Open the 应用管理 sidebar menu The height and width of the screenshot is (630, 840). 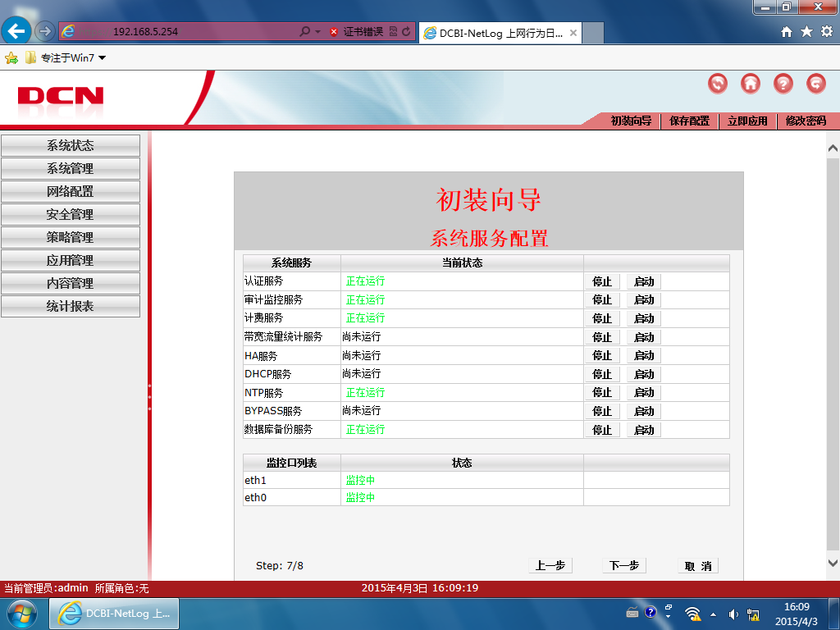(71, 260)
